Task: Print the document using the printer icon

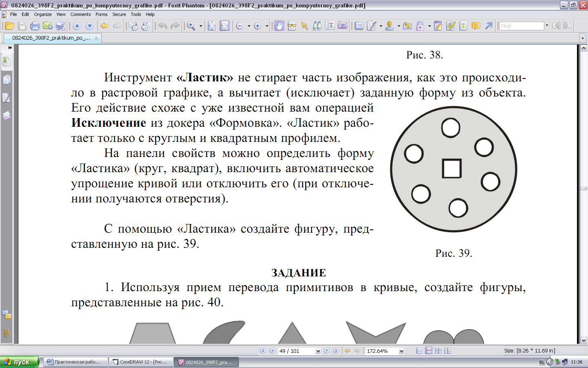Action: (x=35, y=26)
